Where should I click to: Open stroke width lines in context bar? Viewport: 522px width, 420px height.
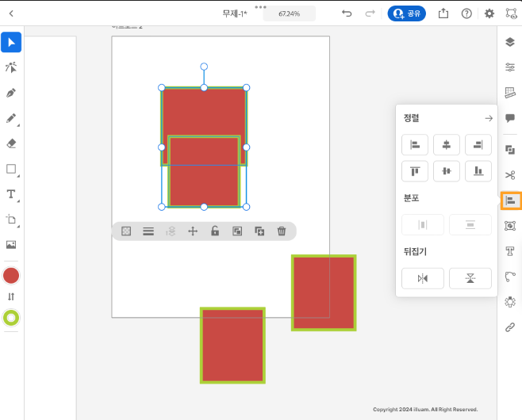tap(148, 231)
